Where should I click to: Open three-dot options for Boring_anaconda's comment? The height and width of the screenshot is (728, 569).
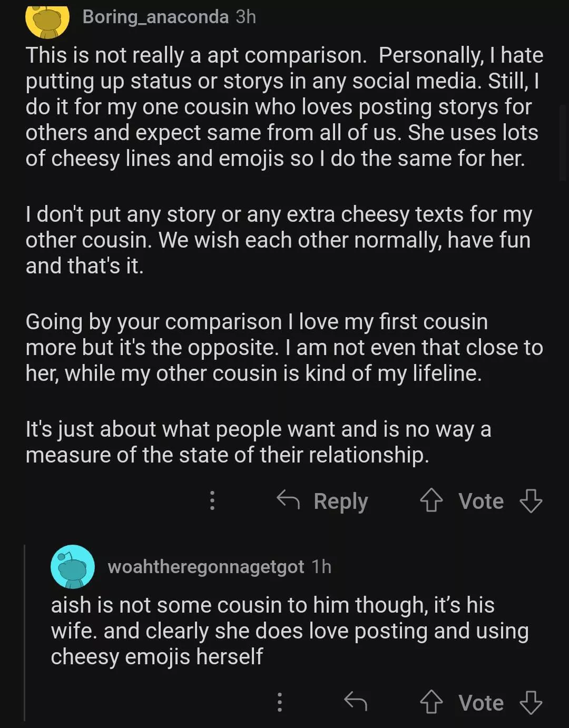coord(212,500)
